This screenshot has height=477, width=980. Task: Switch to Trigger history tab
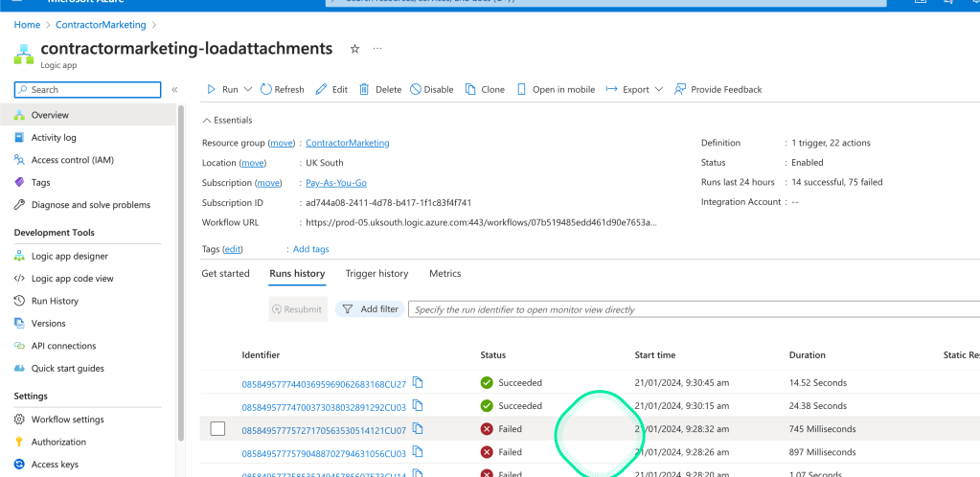point(376,274)
